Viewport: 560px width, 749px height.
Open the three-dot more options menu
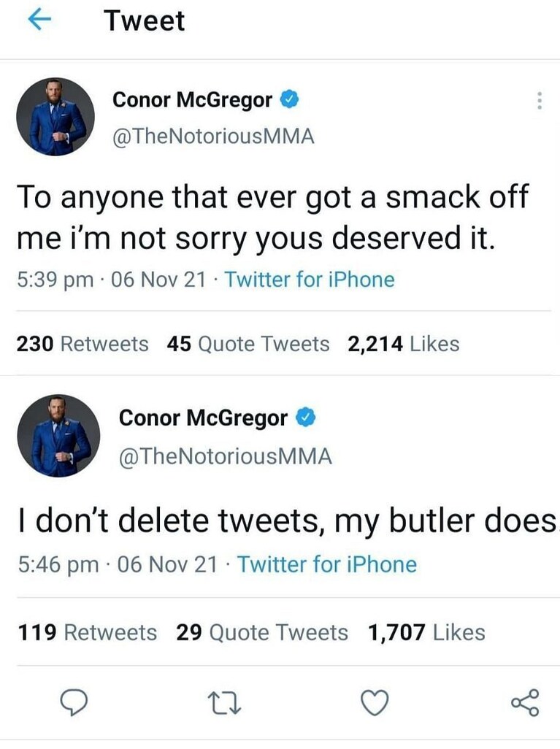click(x=540, y=100)
